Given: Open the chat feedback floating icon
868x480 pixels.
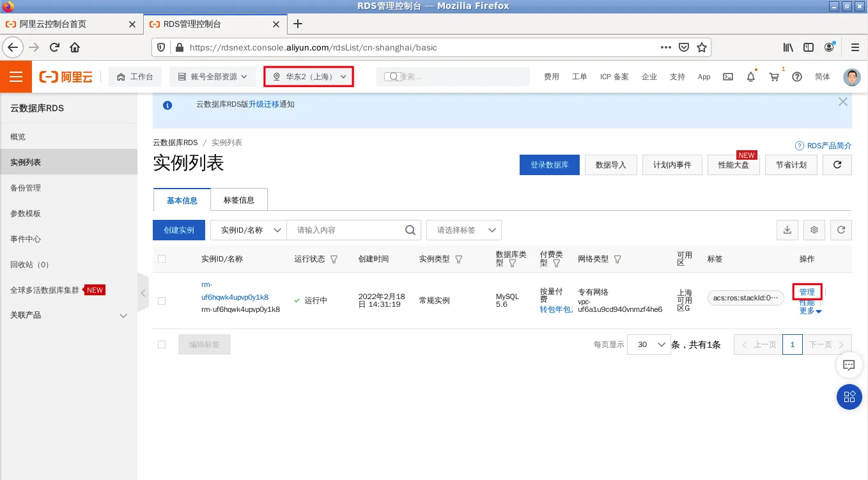Looking at the screenshot, I should [849, 366].
